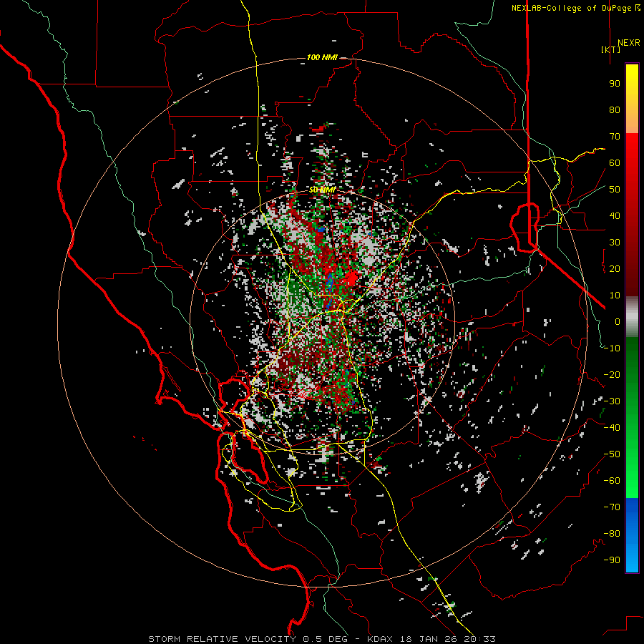Click the -50 value on the velocity scale
Image resolution: width=644 pixels, height=644 pixels.
coord(612,454)
